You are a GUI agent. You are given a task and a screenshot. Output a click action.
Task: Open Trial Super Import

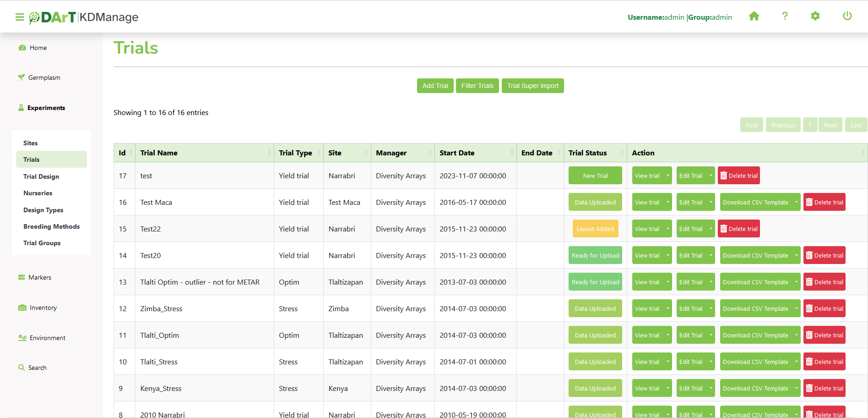tap(532, 86)
